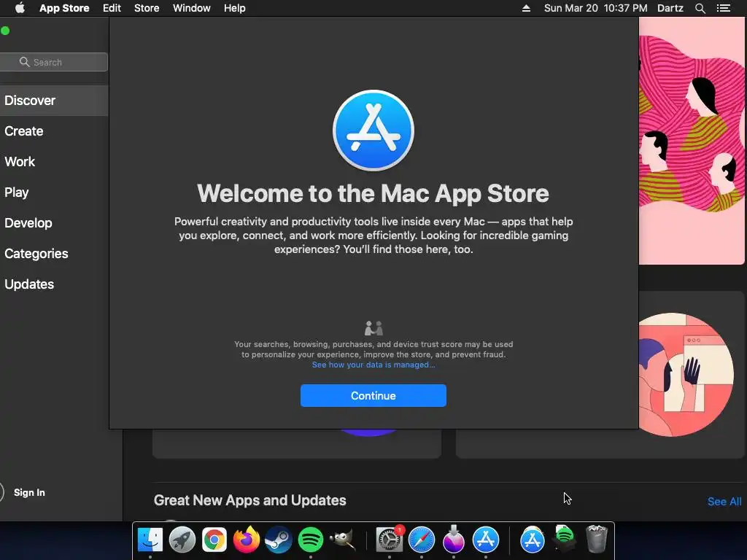This screenshot has height=560, width=747.
Task: Open Finder from the dock
Action: click(150, 540)
